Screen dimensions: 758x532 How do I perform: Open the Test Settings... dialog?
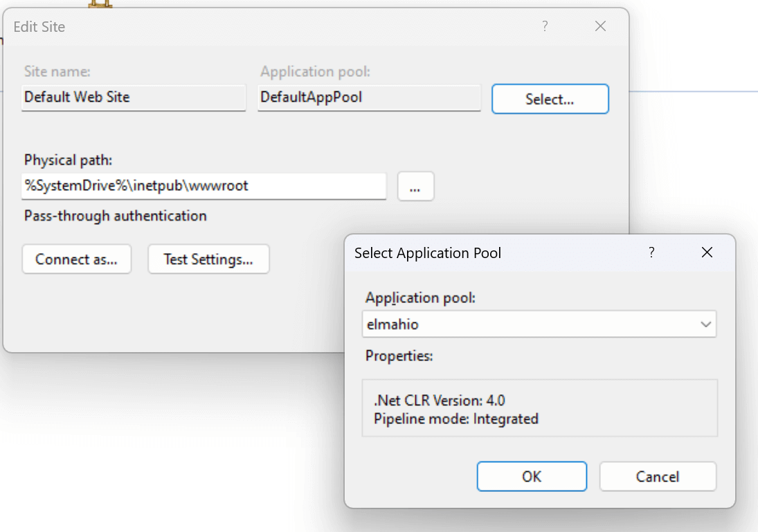pos(208,259)
